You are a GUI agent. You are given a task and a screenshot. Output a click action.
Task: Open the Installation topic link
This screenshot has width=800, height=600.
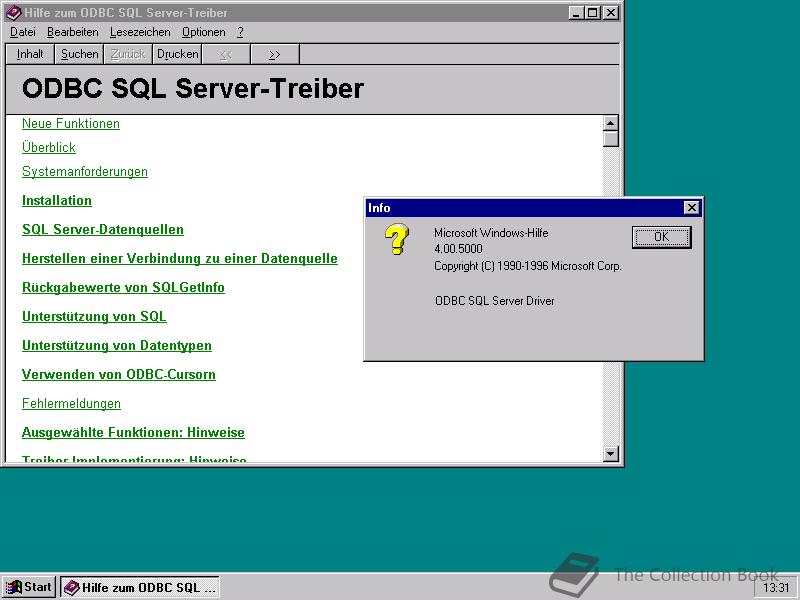tap(57, 201)
